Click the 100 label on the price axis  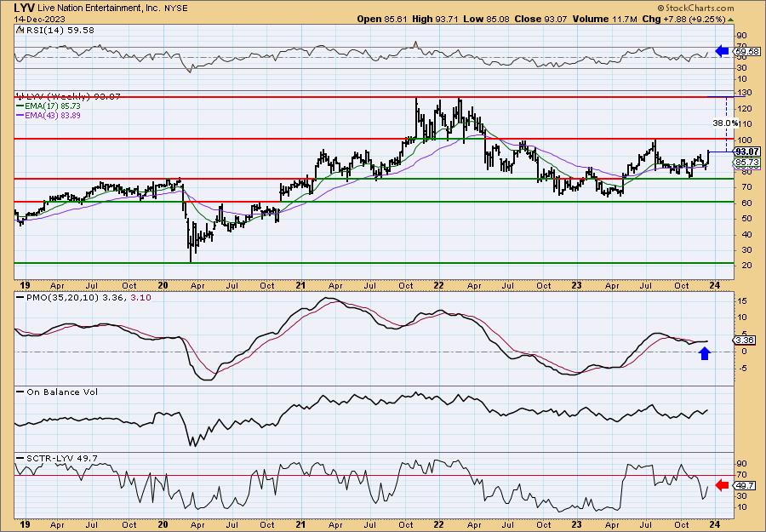pyautogui.click(x=744, y=140)
